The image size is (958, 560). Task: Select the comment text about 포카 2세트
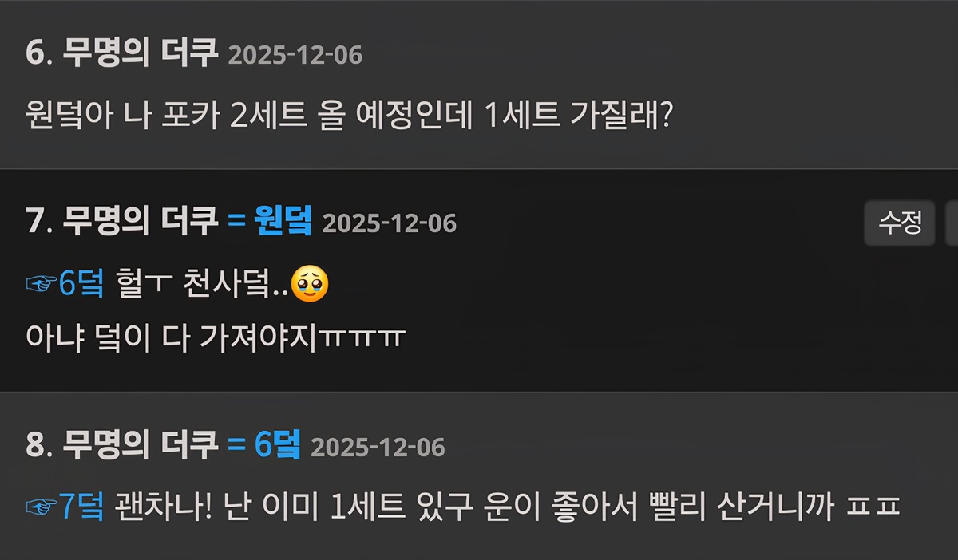click(350, 117)
